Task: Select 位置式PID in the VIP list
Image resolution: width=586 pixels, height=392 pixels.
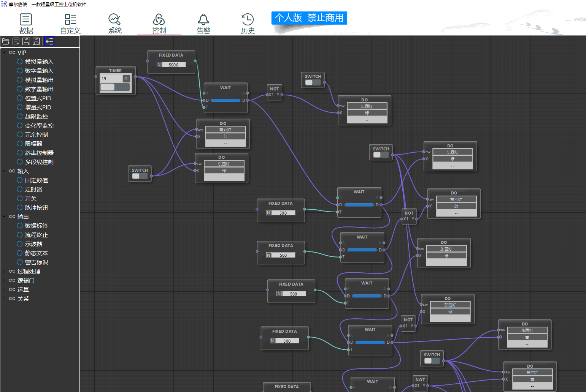Action: click(38, 98)
